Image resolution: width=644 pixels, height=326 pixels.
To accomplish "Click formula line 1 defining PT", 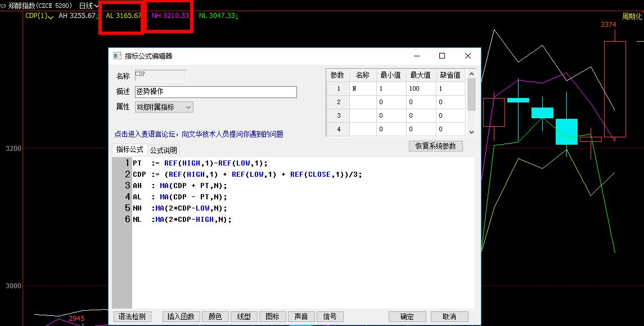I will (x=200, y=163).
